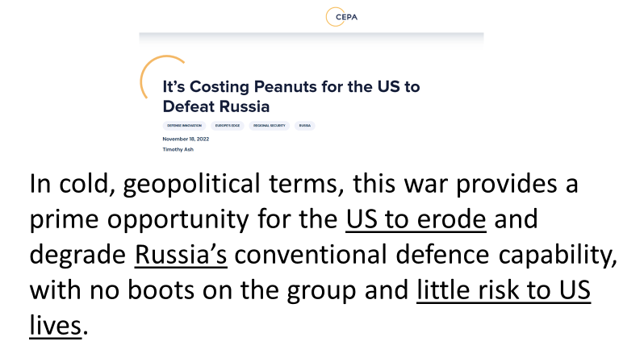Open author Timothy Ash's name
644x358 pixels.
point(178,149)
